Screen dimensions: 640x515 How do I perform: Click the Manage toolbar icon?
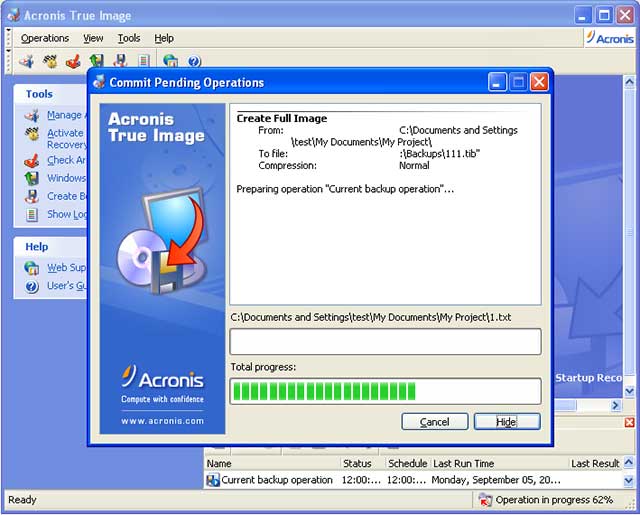pos(27,61)
